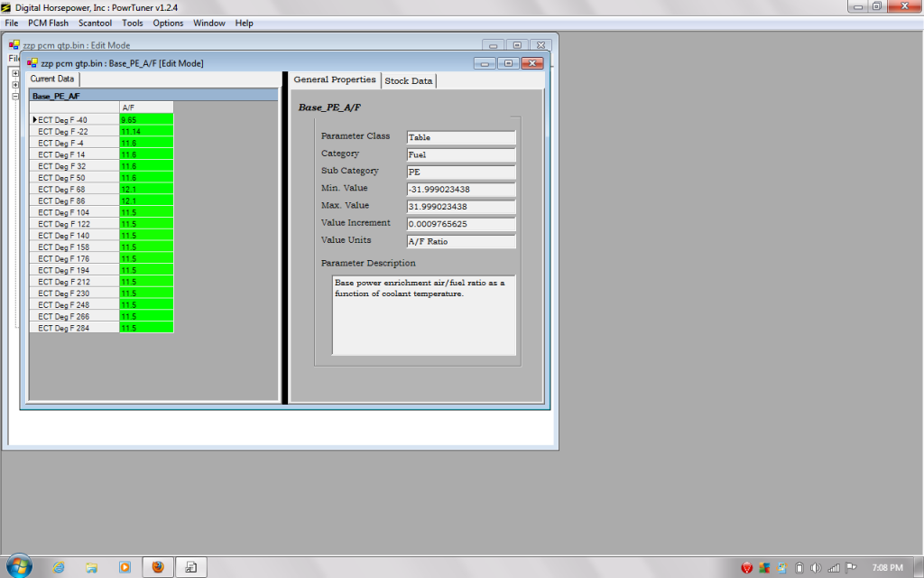Click the Value Units field showing A/F Ratio

click(461, 241)
